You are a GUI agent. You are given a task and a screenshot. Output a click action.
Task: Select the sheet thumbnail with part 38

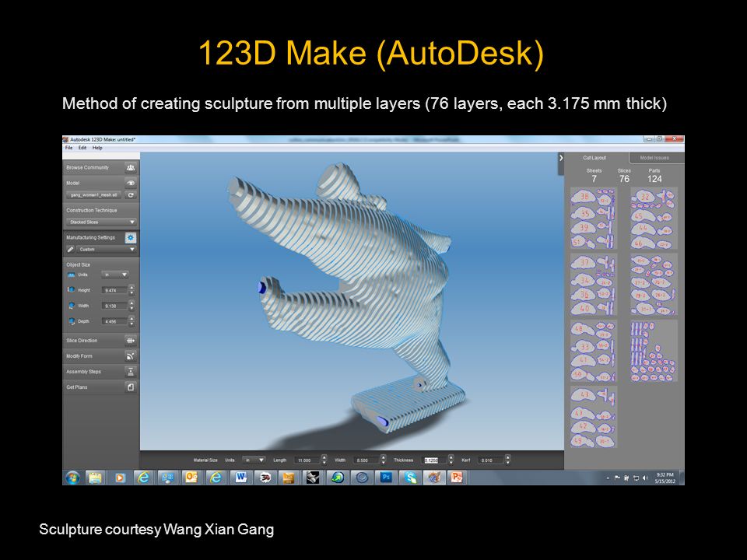pyautogui.click(x=594, y=219)
